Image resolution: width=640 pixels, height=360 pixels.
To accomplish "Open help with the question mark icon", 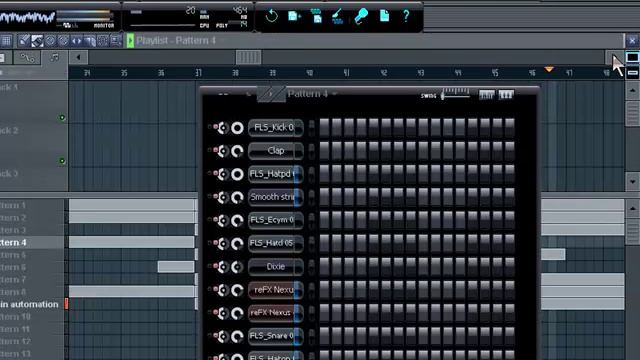I will pos(406,16).
